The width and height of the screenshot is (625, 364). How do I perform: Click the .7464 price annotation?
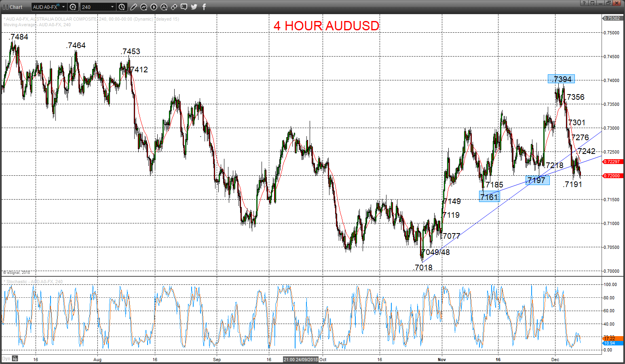click(76, 46)
